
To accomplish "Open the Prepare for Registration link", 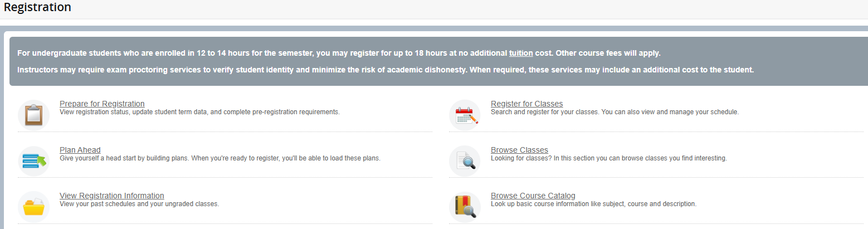I will point(102,104).
